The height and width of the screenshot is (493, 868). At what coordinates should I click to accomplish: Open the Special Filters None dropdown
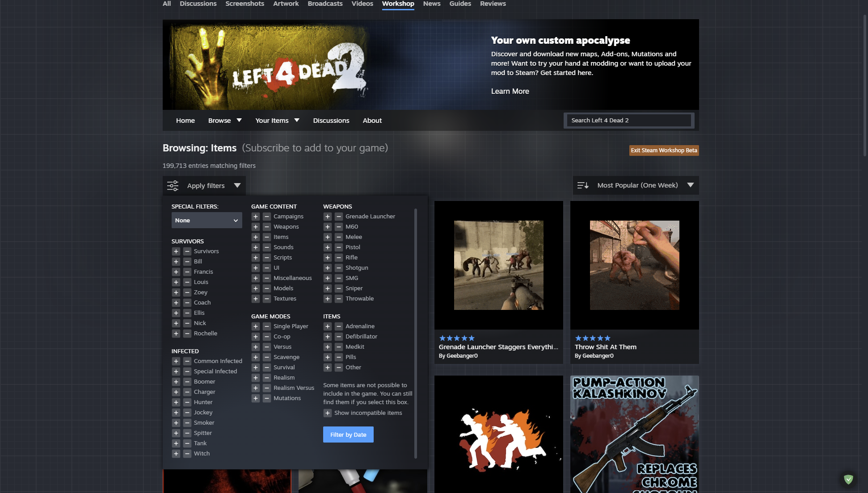point(206,220)
